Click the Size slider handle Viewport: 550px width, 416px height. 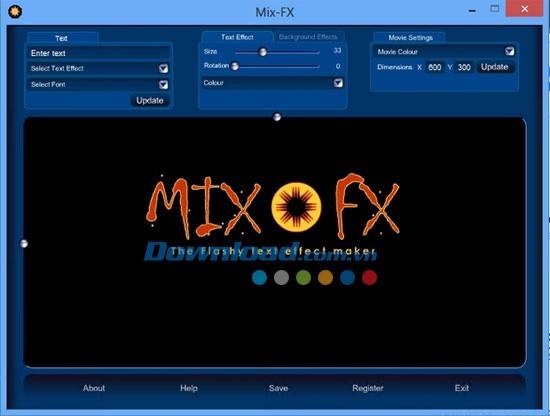[262, 52]
